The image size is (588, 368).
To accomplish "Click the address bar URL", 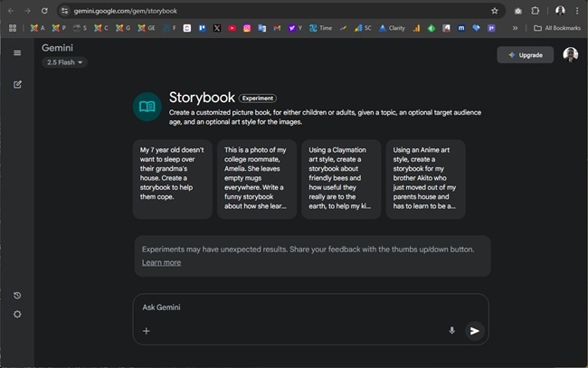I will pos(125,11).
